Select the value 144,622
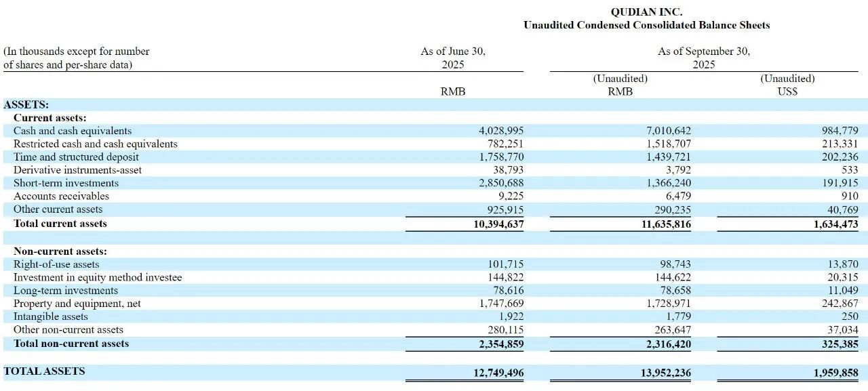The height and width of the screenshot is (391, 868). [673, 277]
